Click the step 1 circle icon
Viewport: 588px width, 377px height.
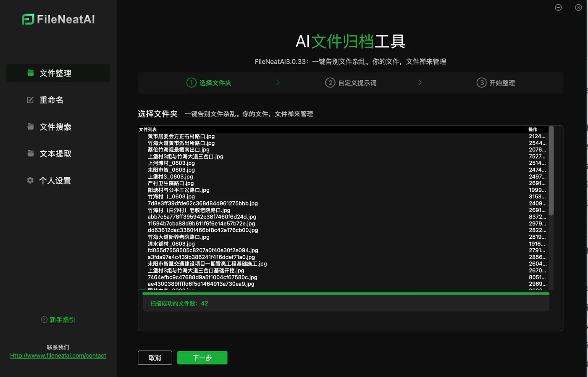tap(192, 83)
